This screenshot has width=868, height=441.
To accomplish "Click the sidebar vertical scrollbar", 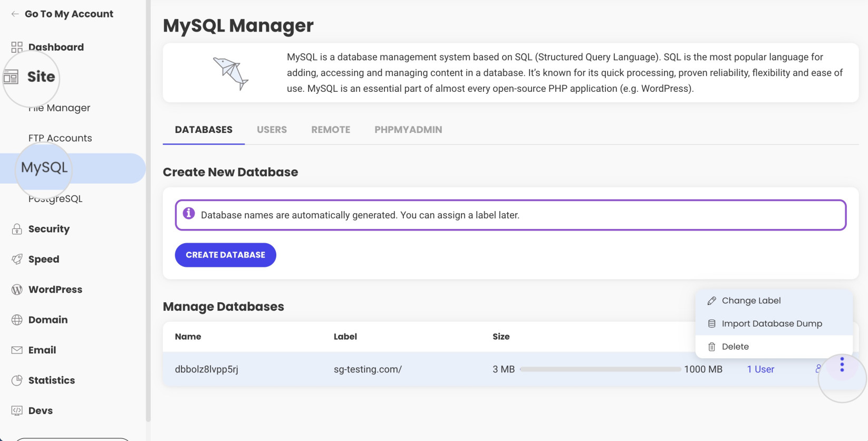I will (x=148, y=211).
